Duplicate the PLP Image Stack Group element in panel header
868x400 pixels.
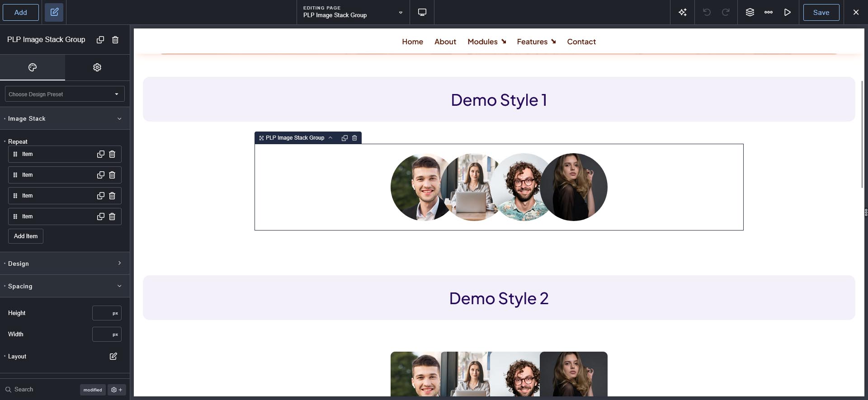click(100, 40)
